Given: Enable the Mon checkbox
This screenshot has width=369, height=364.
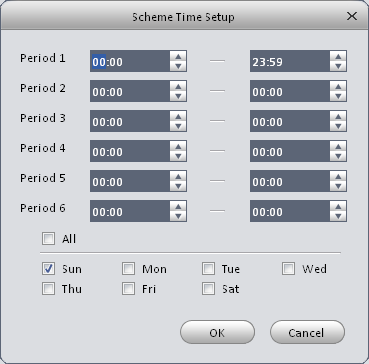Looking at the screenshot, I should tap(128, 269).
